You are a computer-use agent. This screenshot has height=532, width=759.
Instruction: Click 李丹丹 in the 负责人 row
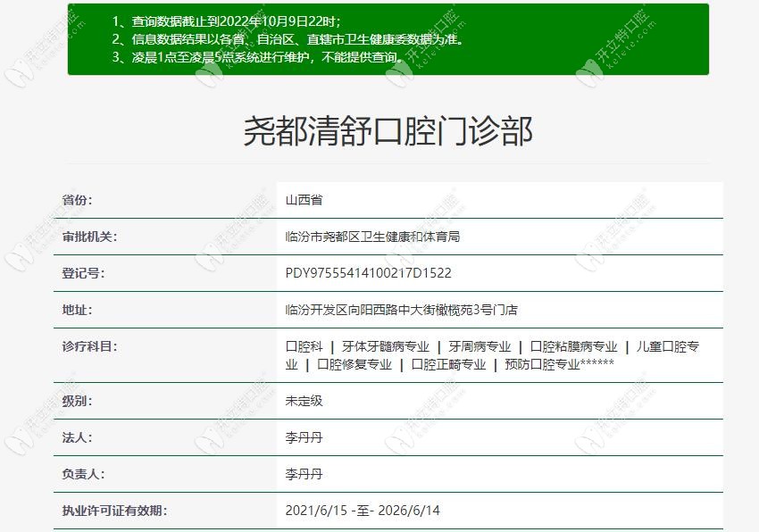click(x=304, y=474)
